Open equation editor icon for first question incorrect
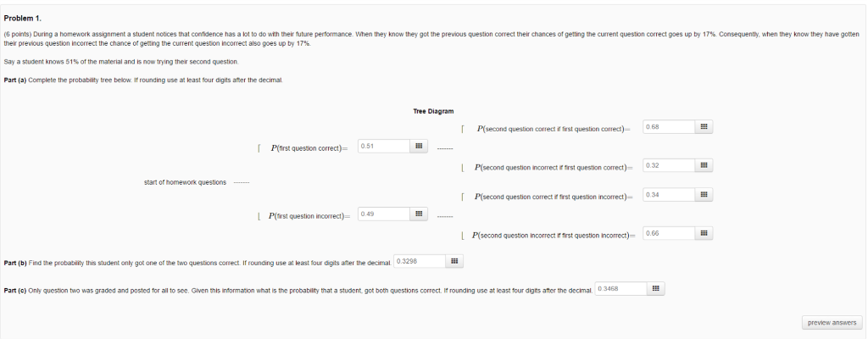 click(x=419, y=214)
